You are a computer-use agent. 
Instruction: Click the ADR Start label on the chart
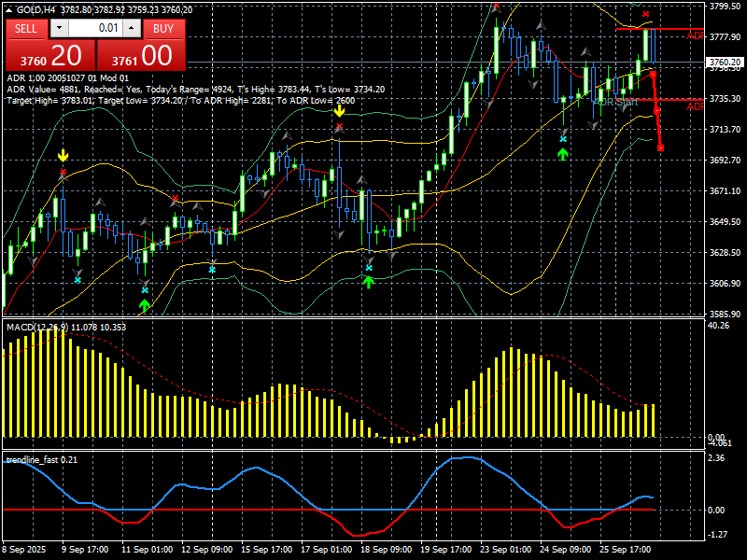pyautogui.click(x=615, y=102)
